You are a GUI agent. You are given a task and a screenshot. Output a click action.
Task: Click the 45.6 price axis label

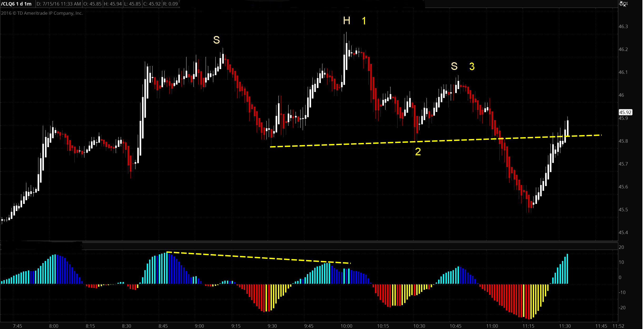coord(623,187)
